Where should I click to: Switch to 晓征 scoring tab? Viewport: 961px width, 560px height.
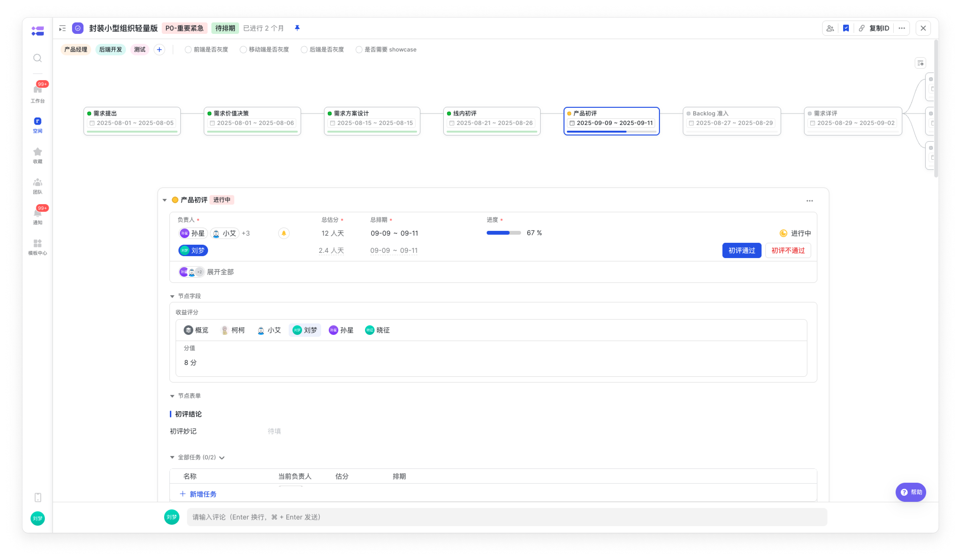377,330
